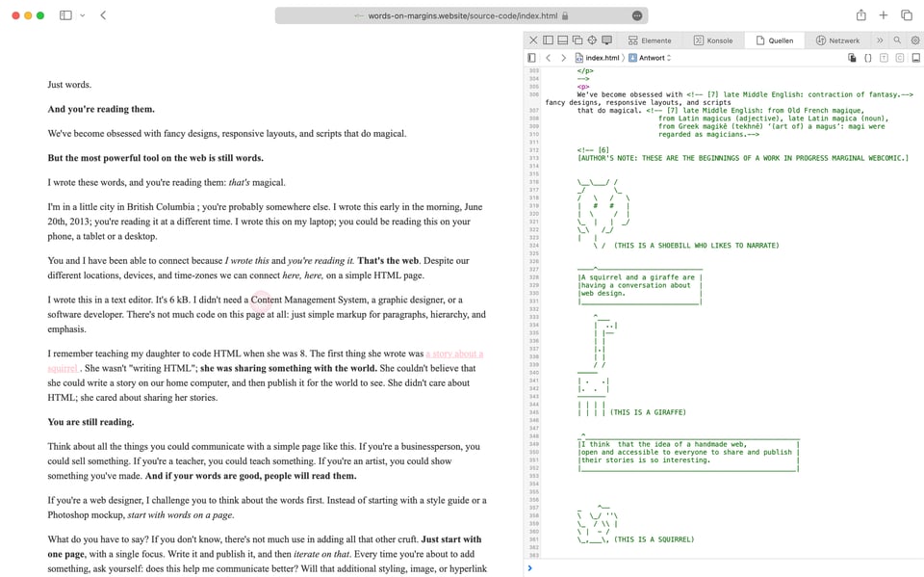
Task: Switch to the Konsole tab
Action: coord(713,39)
